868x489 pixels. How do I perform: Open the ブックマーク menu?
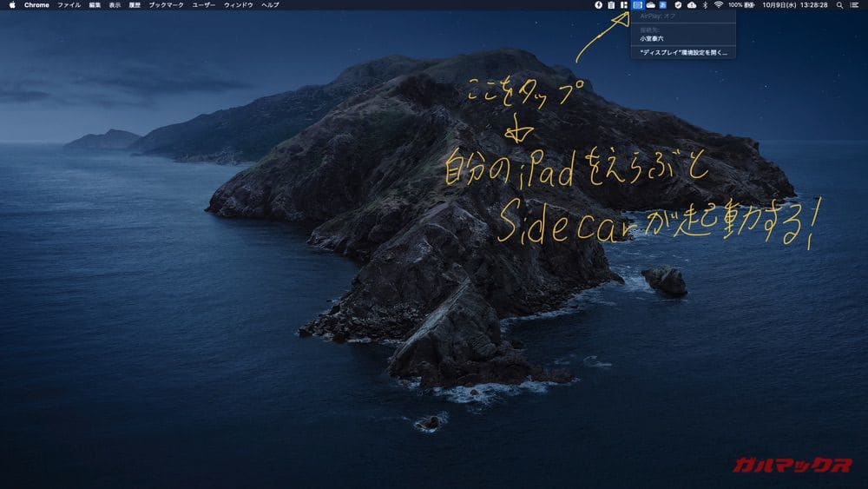pyautogui.click(x=166, y=5)
